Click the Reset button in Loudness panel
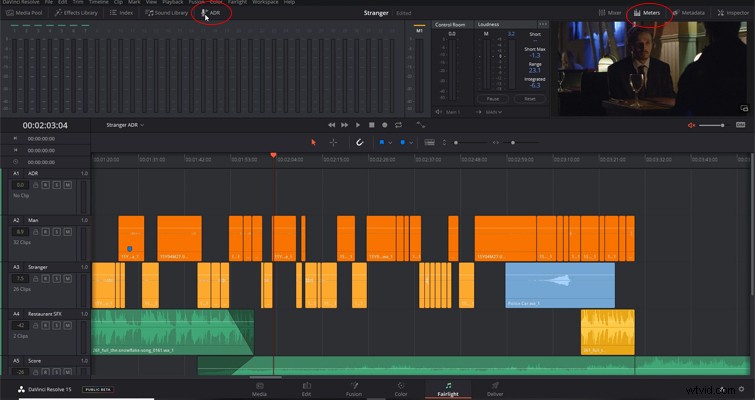Image resolution: width=755 pixels, height=400 pixels. (x=530, y=99)
